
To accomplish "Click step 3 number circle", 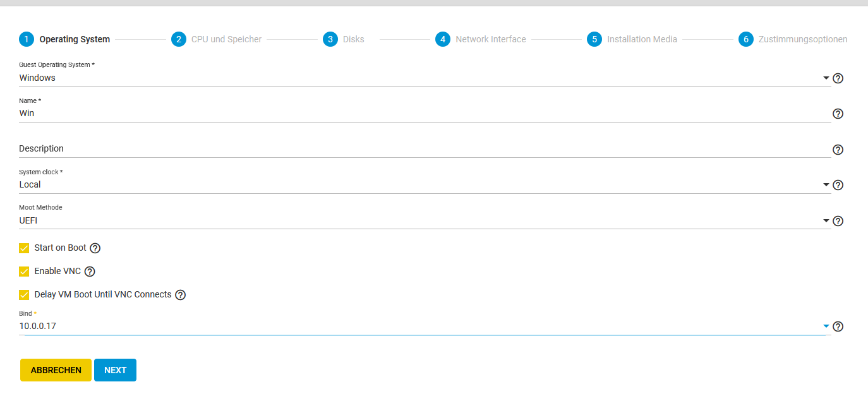I will pyautogui.click(x=330, y=39).
